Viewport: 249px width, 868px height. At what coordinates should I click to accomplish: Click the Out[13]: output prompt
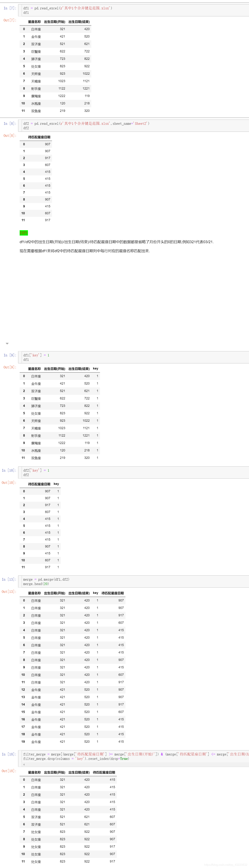click(x=9, y=592)
